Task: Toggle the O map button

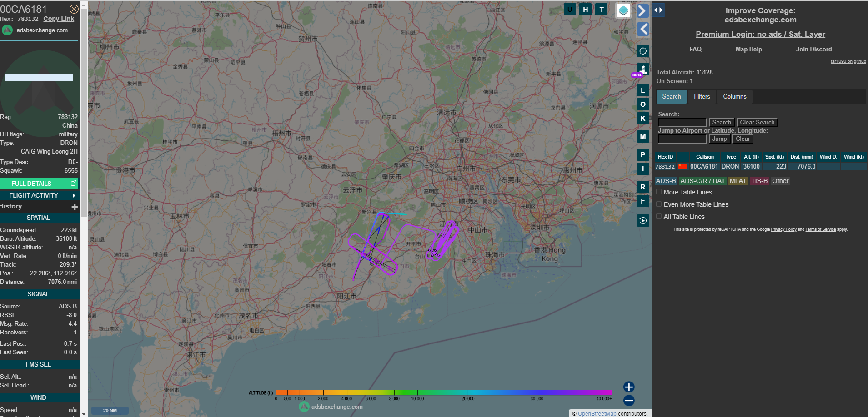Action: tap(643, 104)
